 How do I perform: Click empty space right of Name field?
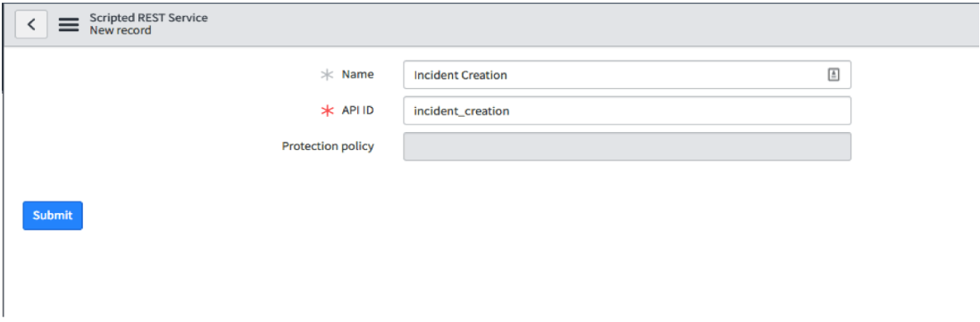coord(912,75)
